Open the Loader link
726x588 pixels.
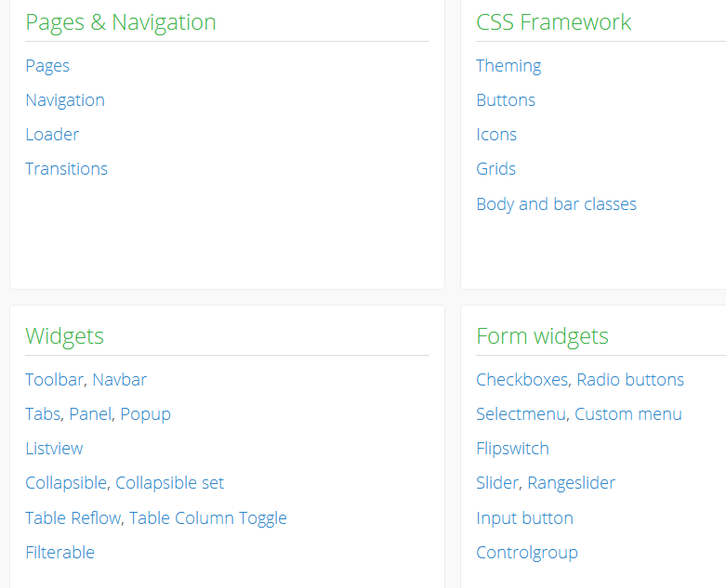click(x=52, y=135)
